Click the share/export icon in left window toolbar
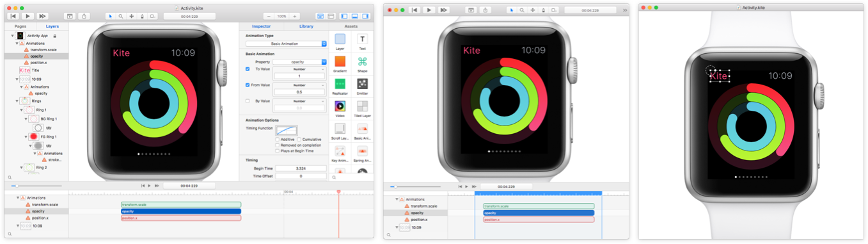The height and width of the screenshot is (244, 868). point(84,16)
